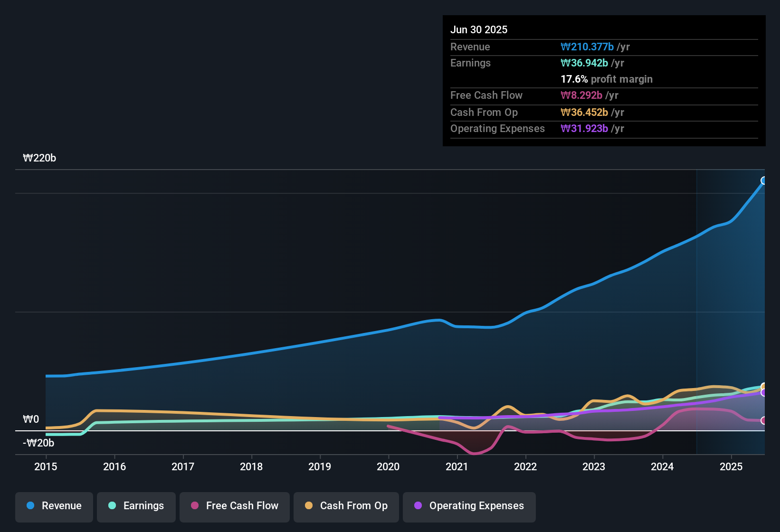
Task: Click the 2021 axis label on the timeline
Action: click(x=457, y=467)
